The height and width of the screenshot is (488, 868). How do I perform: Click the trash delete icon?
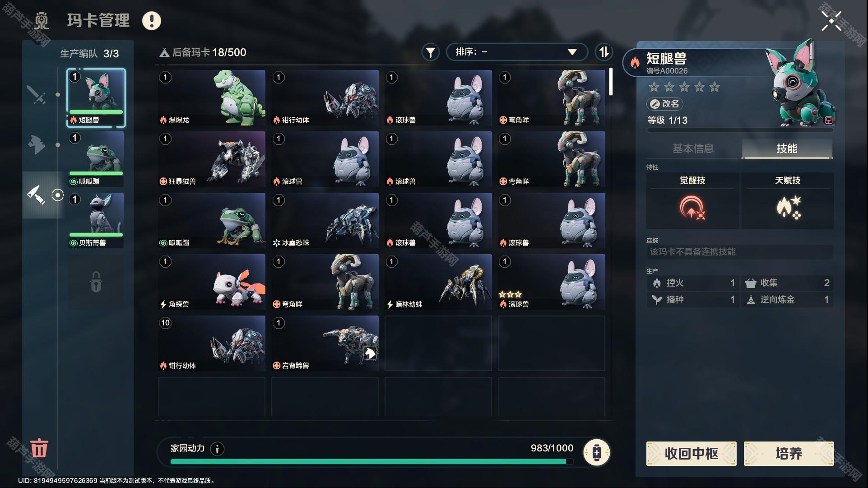point(39,447)
